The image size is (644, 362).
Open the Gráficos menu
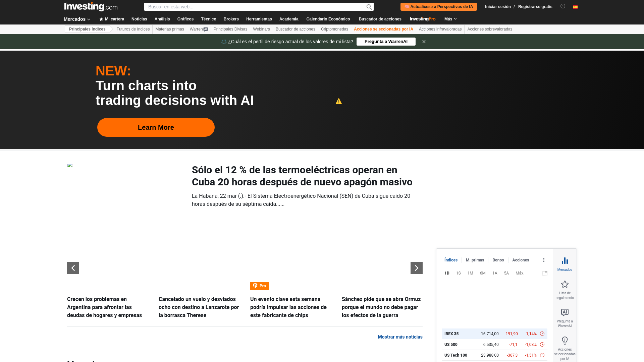185,19
